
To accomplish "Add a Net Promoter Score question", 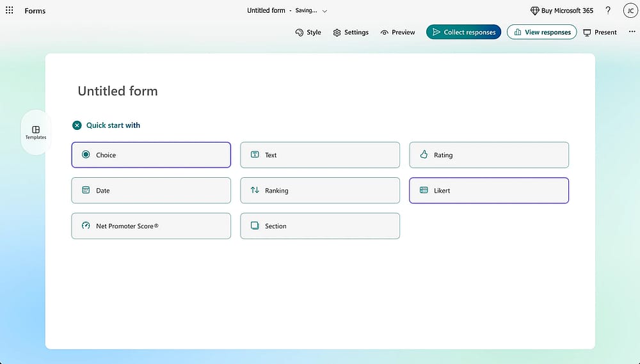I will point(151,226).
